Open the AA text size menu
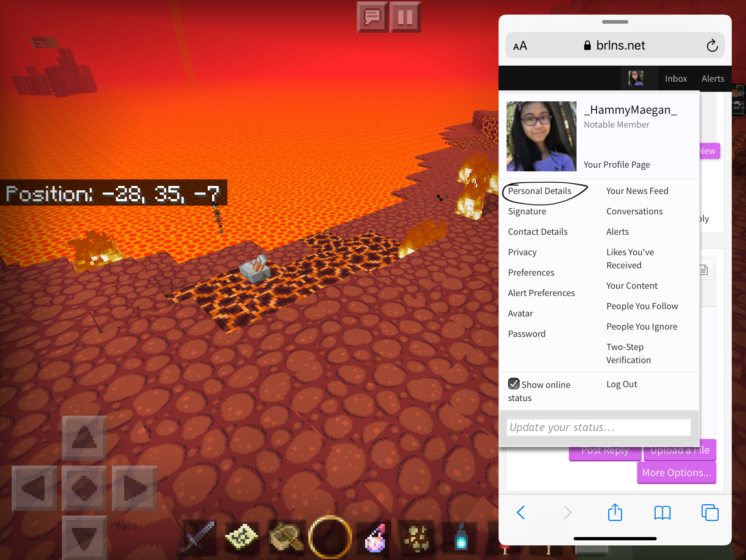This screenshot has height=560, width=746. pos(520,46)
